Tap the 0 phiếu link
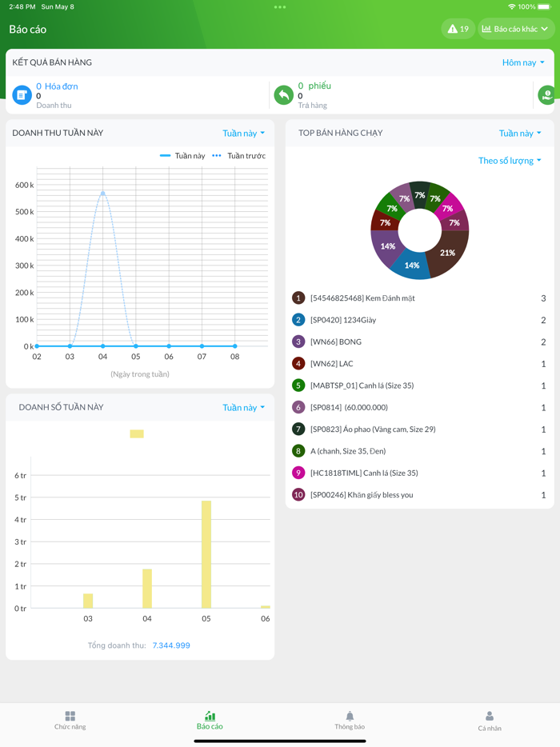The height and width of the screenshot is (747, 560). 314,86
